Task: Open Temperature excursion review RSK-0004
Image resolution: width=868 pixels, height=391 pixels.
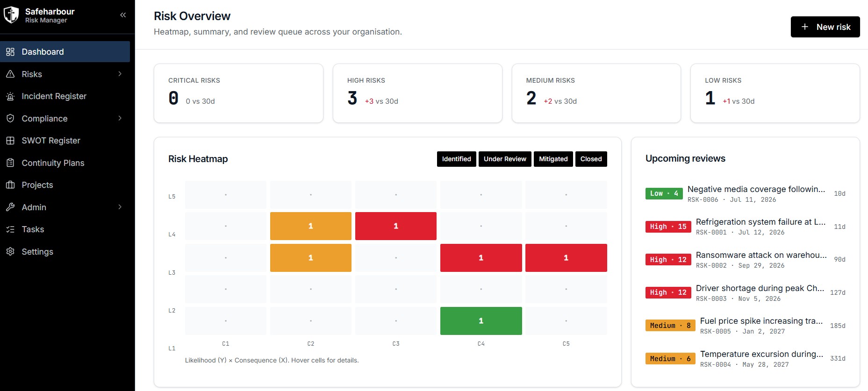Action: point(746,359)
